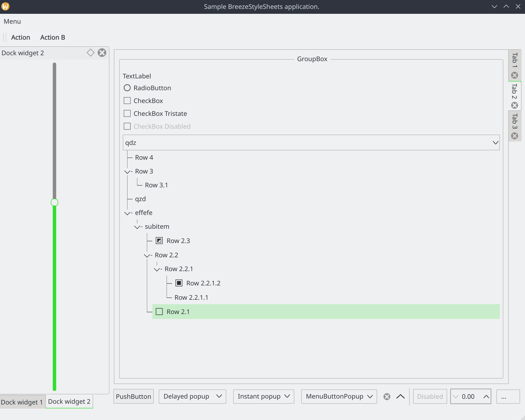
Task: Select the Row 4 tree item
Action: [144, 157]
